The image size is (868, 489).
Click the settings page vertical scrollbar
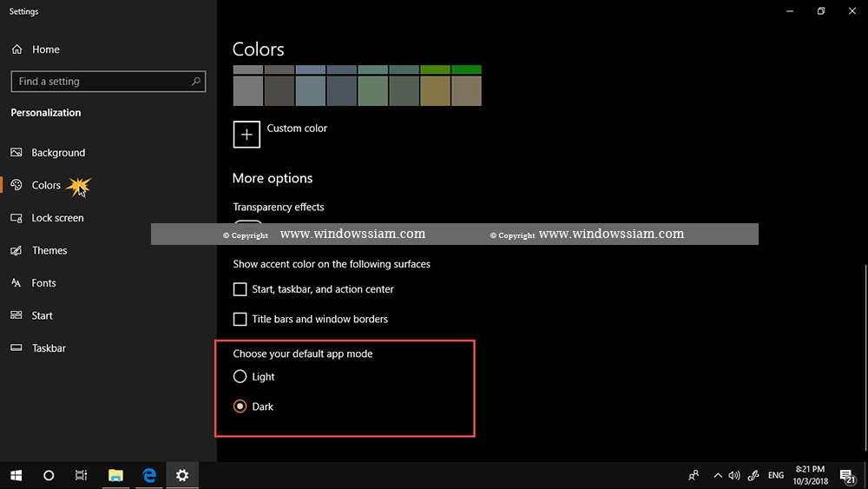click(865, 358)
